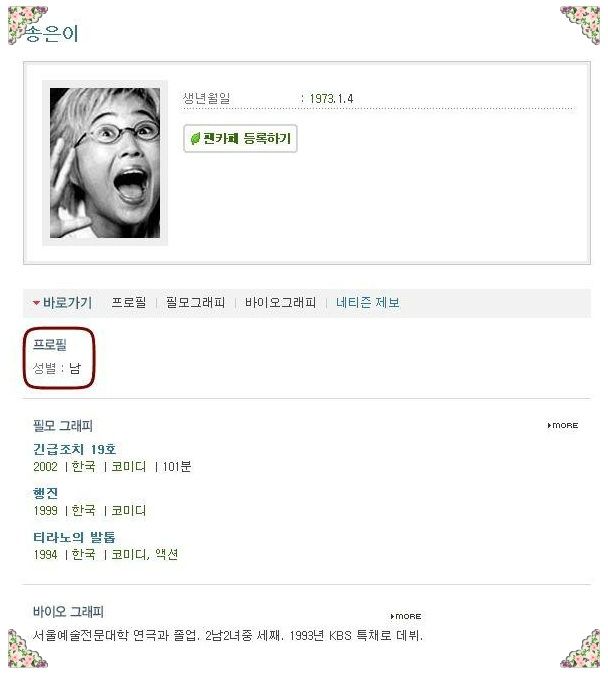The image size is (608, 674).
Task: Expand MORE arrow for 바이오 그래피
Action: coord(405,616)
